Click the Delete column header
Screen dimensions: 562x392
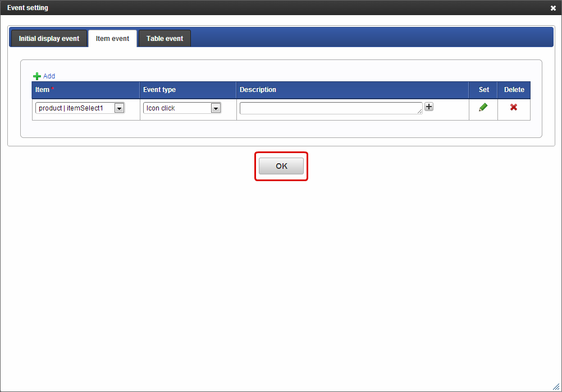(514, 90)
